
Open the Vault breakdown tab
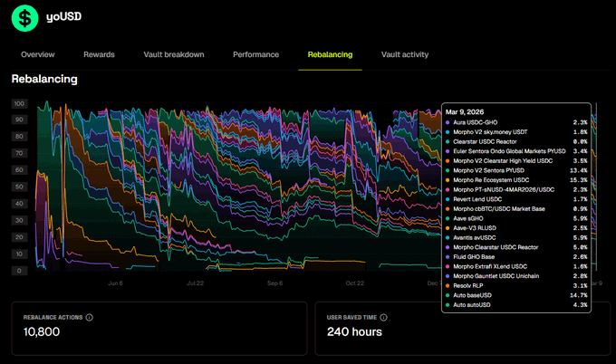click(173, 54)
